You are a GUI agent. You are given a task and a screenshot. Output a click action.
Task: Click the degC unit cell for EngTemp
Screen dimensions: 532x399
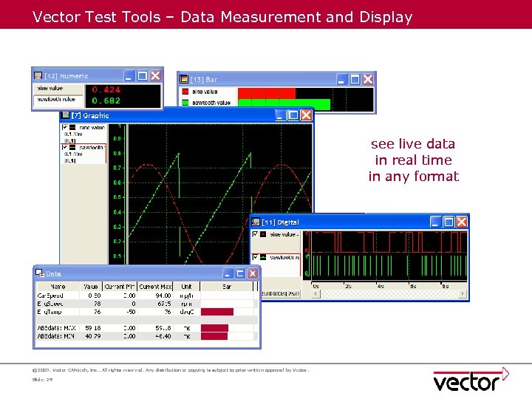coord(187,312)
